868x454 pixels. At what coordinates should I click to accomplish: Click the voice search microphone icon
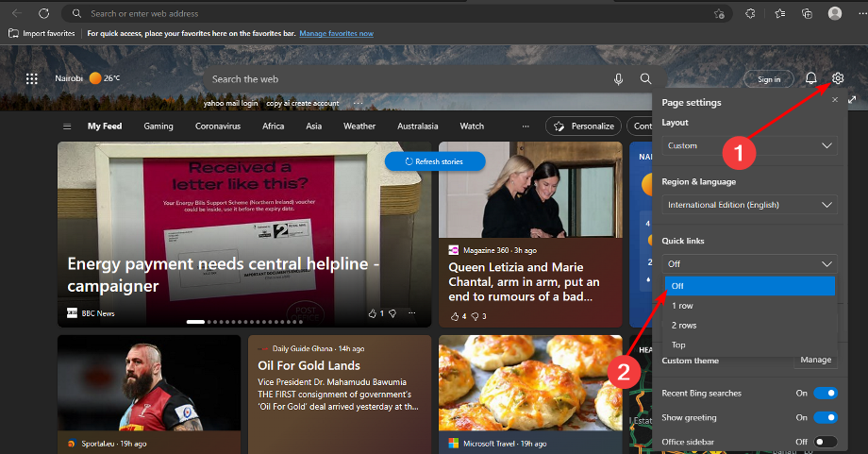click(x=618, y=79)
